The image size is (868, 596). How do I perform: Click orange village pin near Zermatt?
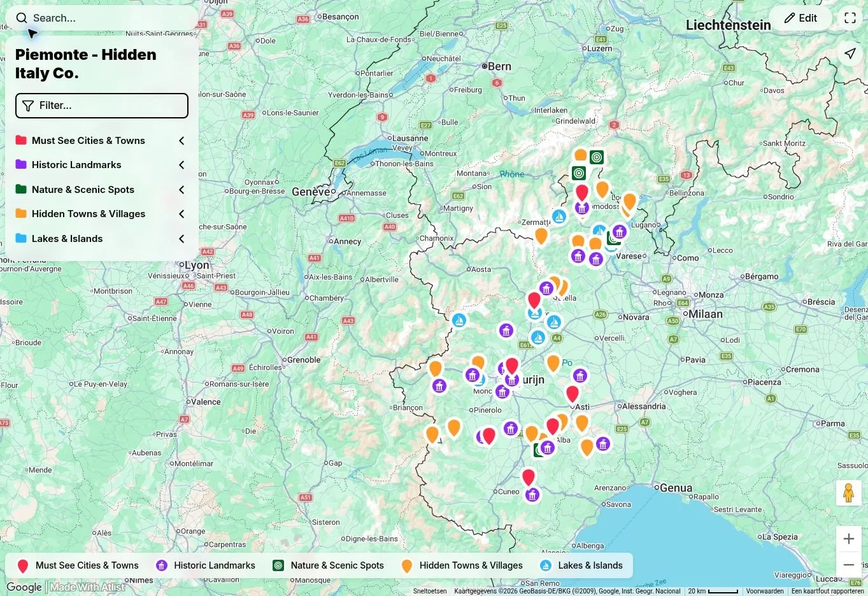click(541, 236)
